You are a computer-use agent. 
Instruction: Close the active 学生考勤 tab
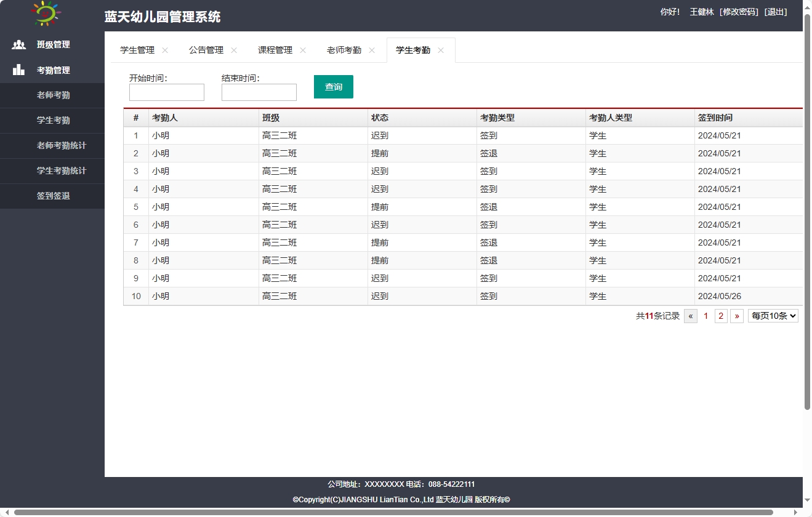(x=441, y=50)
